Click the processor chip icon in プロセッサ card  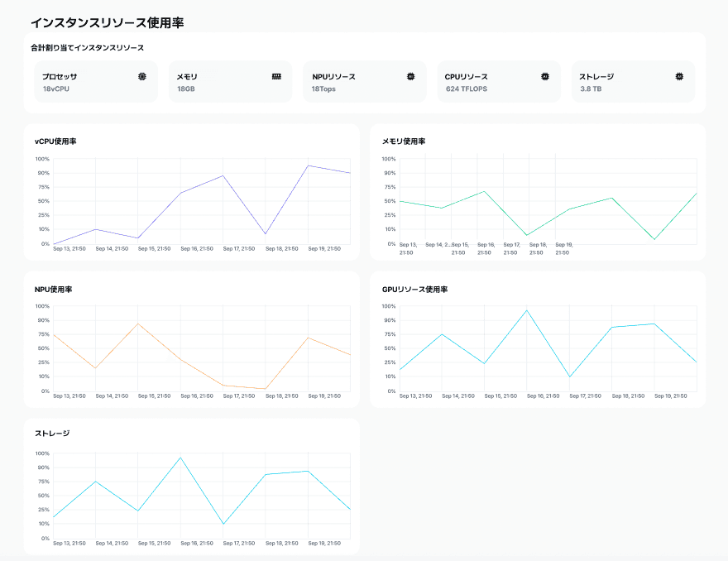(x=142, y=76)
